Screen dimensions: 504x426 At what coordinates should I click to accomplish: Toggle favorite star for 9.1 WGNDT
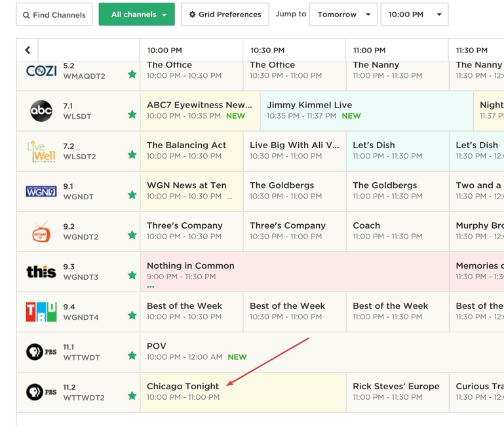pos(132,195)
